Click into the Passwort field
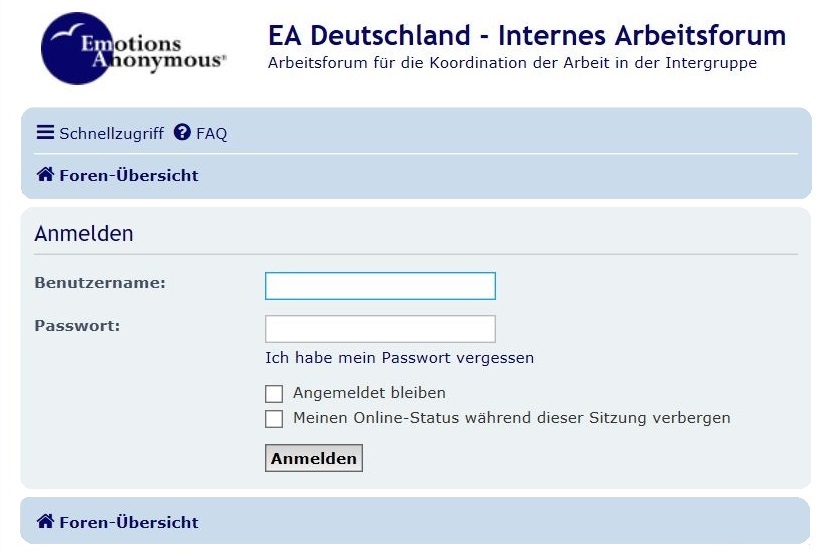This screenshot has height=557, width=831. pyautogui.click(x=380, y=329)
